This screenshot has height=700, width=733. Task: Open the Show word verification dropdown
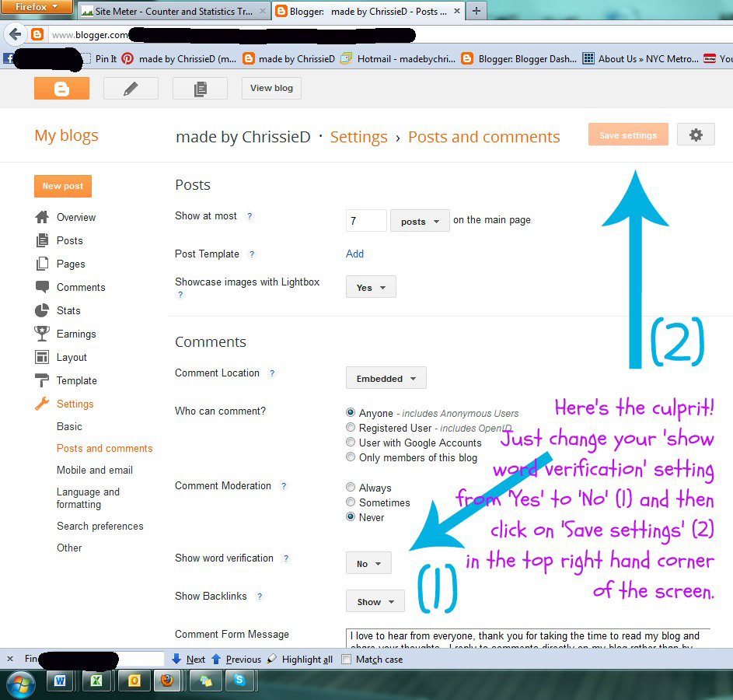368,563
